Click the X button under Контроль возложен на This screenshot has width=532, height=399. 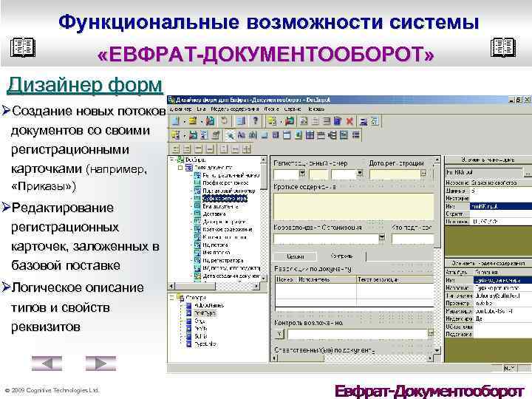coord(279,334)
